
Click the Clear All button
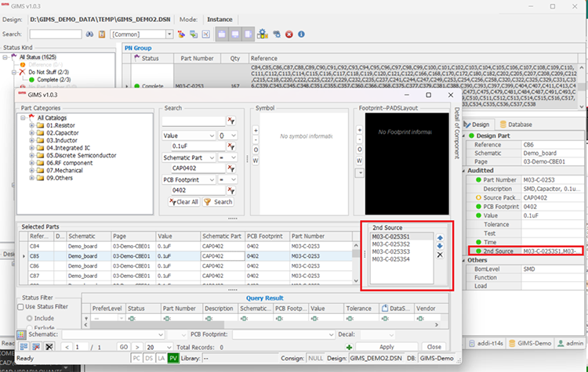(183, 202)
